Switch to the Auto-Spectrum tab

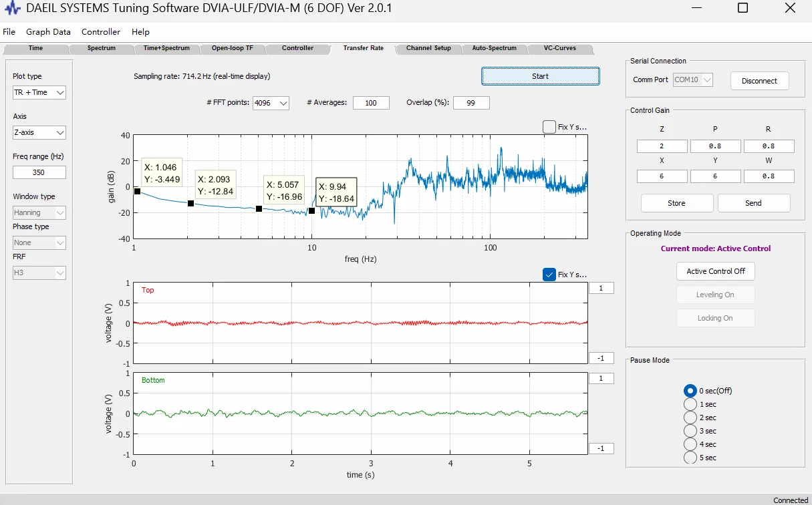pos(494,48)
